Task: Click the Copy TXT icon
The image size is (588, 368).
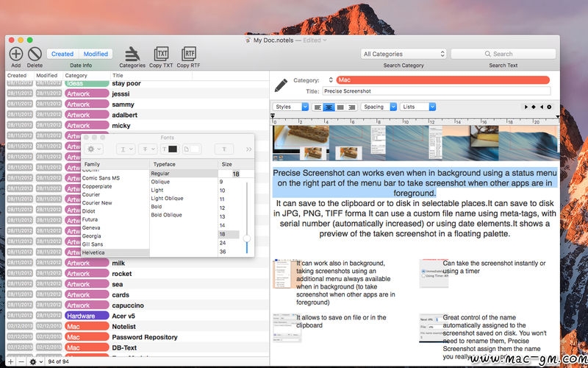Action: point(161,54)
